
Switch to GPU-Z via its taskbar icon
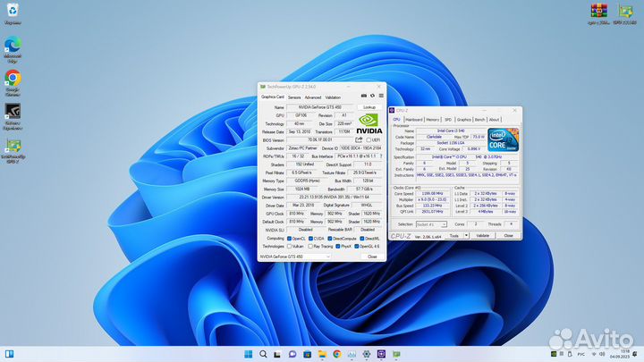tap(396, 354)
